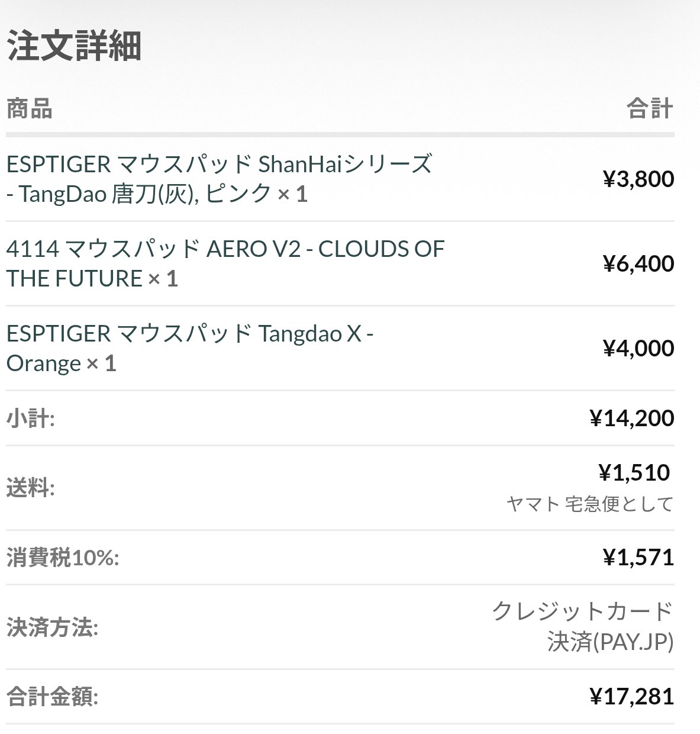Open the ESPTIGER Tangdao X Orange link
This screenshot has height=734, width=700.
click(189, 348)
